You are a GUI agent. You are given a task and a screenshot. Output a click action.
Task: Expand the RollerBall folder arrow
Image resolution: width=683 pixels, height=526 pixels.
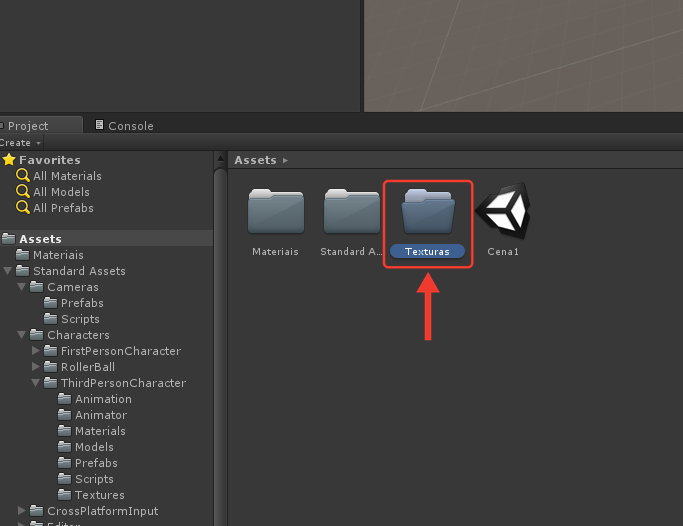[x=36, y=367]
